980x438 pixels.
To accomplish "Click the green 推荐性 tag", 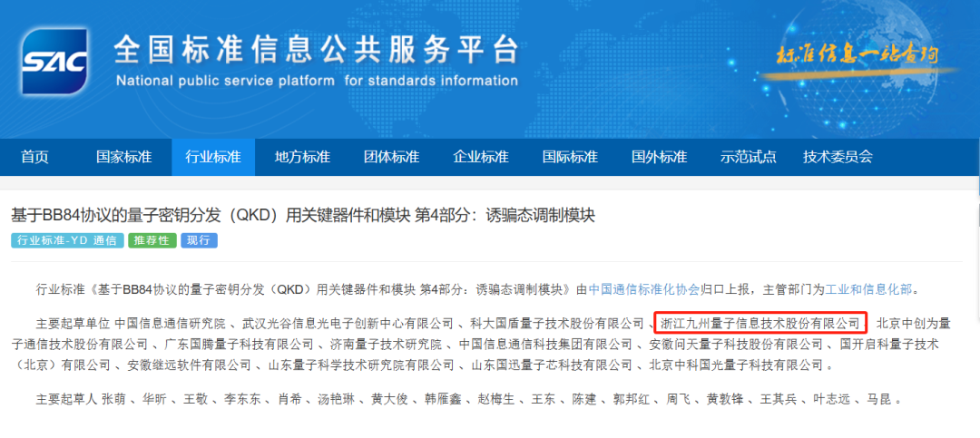I will point(152,240).
